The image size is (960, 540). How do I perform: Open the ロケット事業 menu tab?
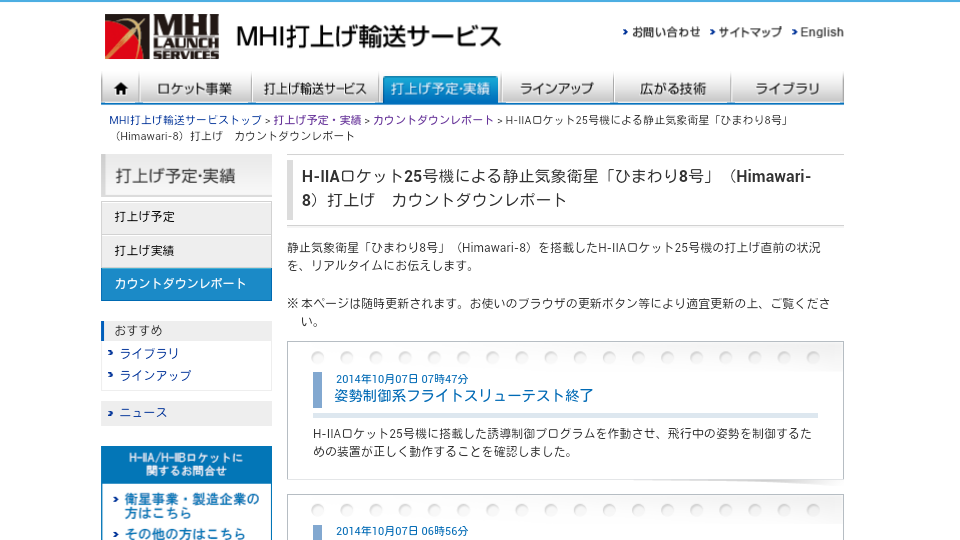coord(195,89)
